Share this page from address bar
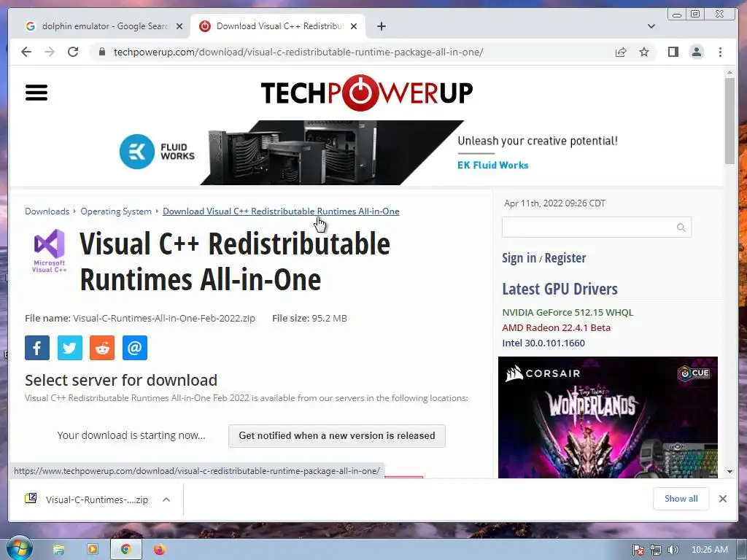Screen dimensions: 747x560 pos(620,52)
